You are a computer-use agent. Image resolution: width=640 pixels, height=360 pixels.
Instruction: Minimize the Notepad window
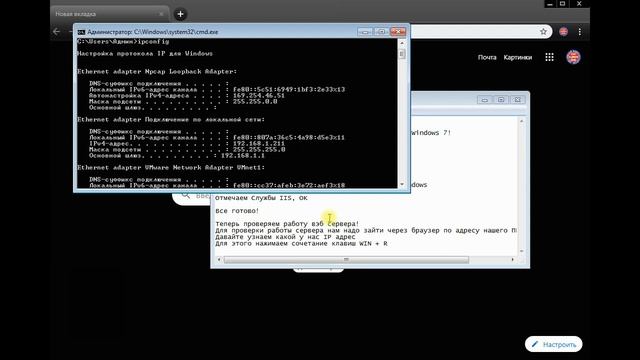(484, 100)
